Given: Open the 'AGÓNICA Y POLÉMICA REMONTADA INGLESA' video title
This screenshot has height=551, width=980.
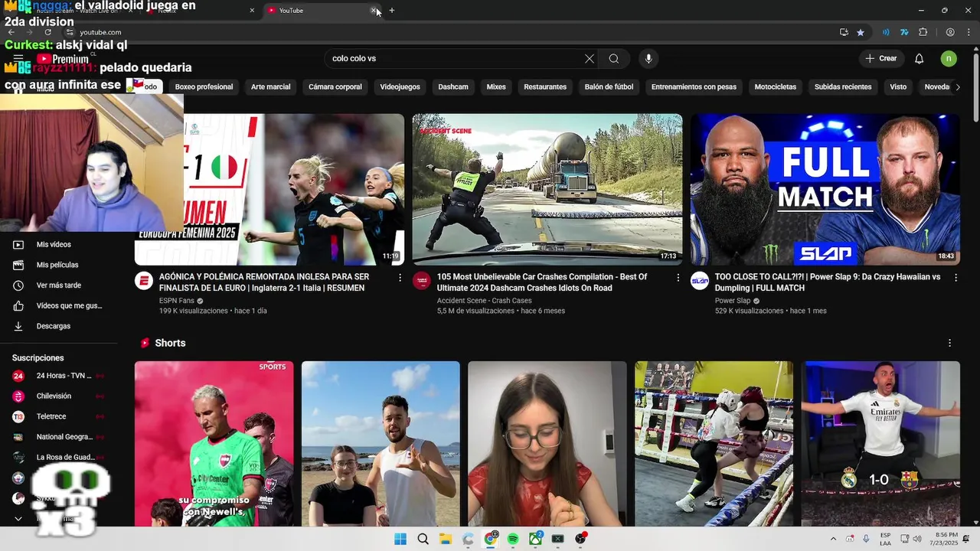Looking at the screenshot, I should [x=264, y=282].
